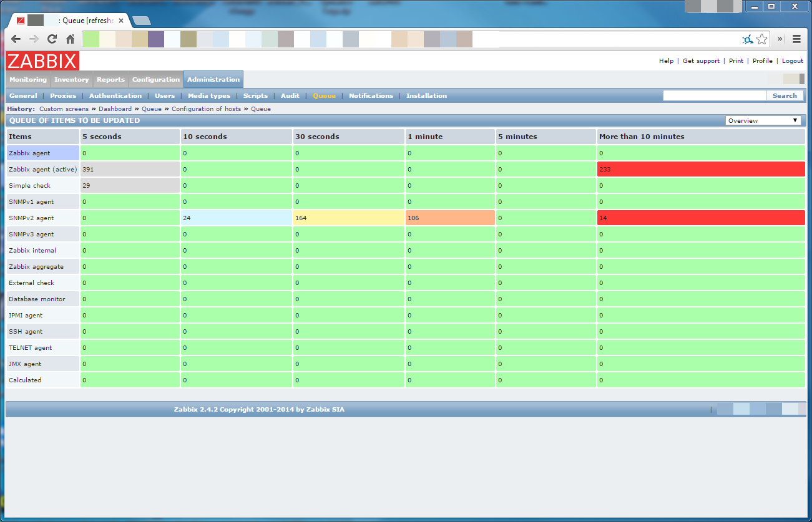Open the Installation submenu item
Screen dimensions: 812x522
427,96
